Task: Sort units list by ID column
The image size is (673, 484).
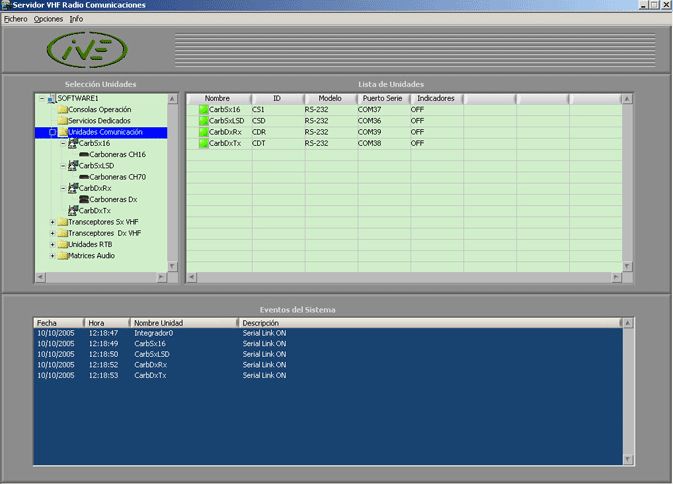Action: click(x=278, y=99)
